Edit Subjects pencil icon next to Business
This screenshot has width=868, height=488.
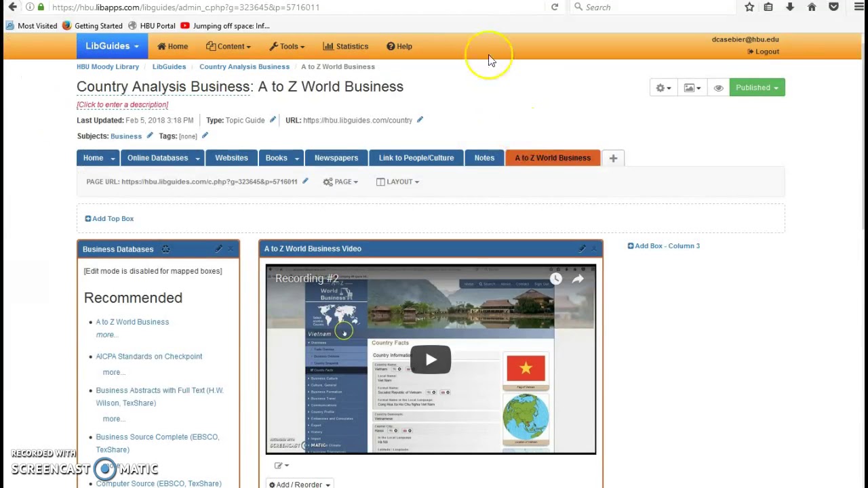click(x=150, y=136)
